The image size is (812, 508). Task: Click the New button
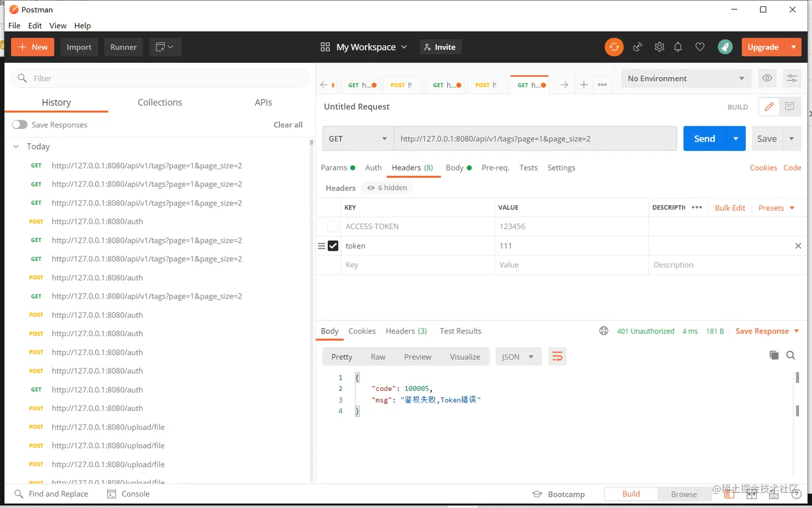[33, 47]
